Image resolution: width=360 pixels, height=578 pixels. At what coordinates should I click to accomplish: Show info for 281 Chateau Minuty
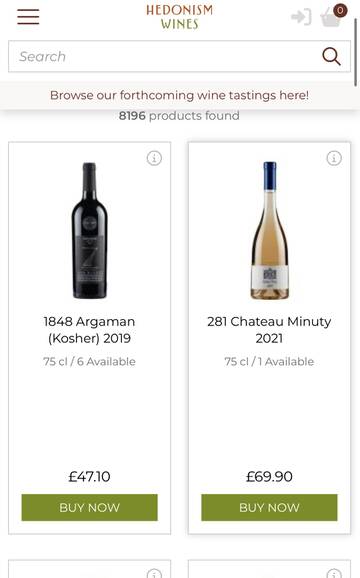pos(334,158)
